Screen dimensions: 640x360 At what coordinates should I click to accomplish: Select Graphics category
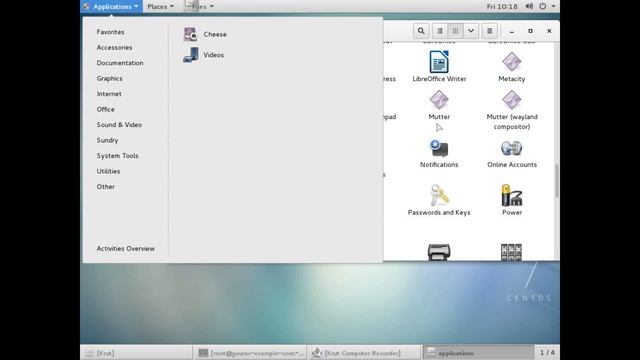click(109, 78)
